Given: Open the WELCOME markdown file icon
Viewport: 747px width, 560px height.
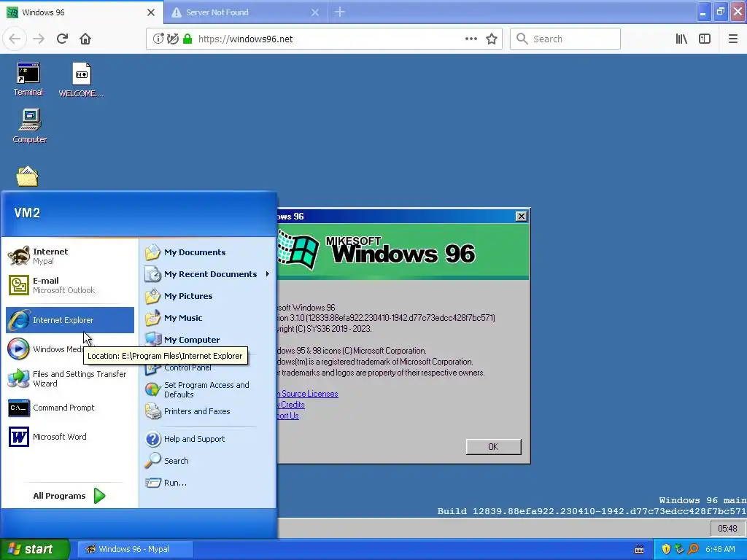Looking at the screenshot, I should [81, 80].
